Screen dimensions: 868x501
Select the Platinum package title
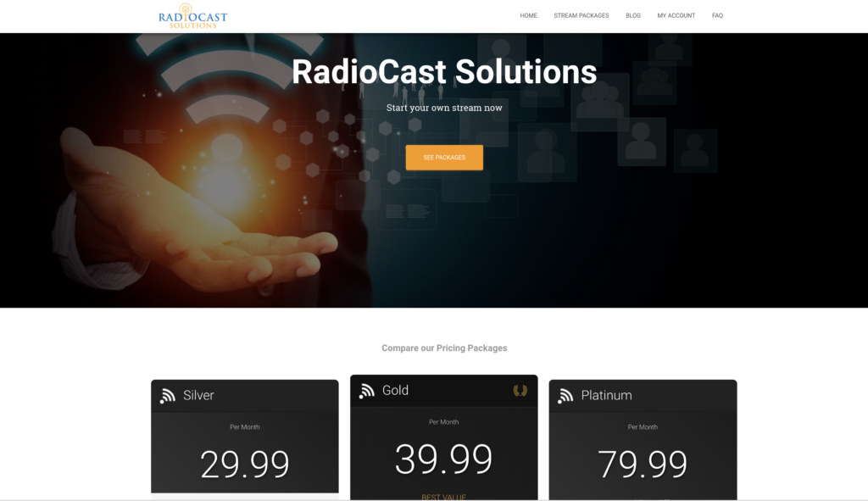coord(606,395)
